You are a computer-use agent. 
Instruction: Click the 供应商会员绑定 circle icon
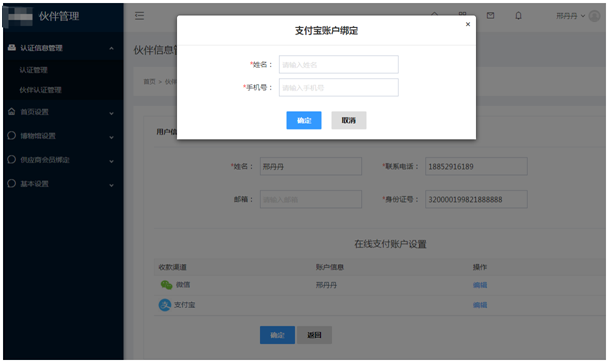(x=12, y=160)
